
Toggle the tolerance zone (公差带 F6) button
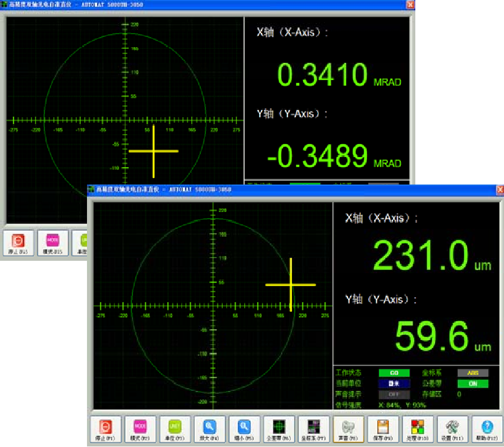click(x=279, y=430)
